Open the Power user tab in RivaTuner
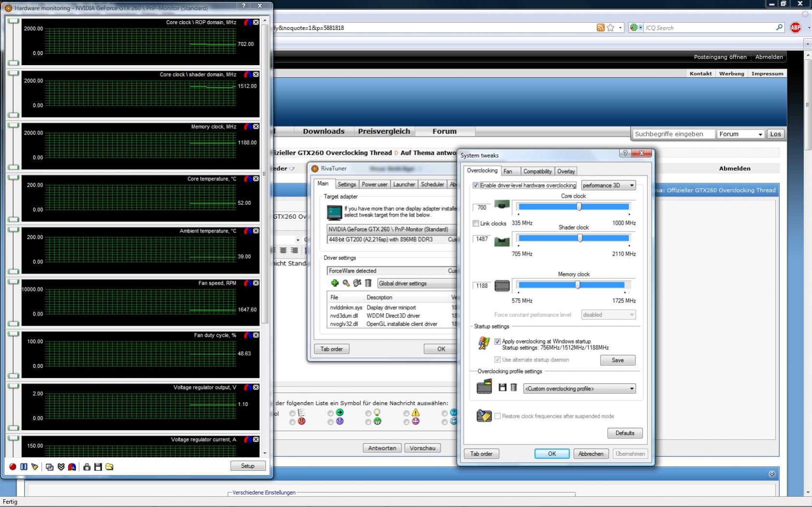 (374, 184)
